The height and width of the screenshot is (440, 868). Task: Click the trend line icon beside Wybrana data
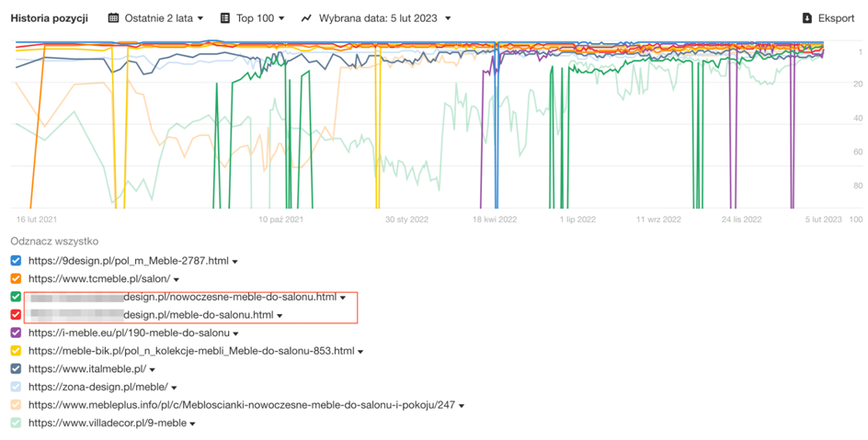point(306,17)
